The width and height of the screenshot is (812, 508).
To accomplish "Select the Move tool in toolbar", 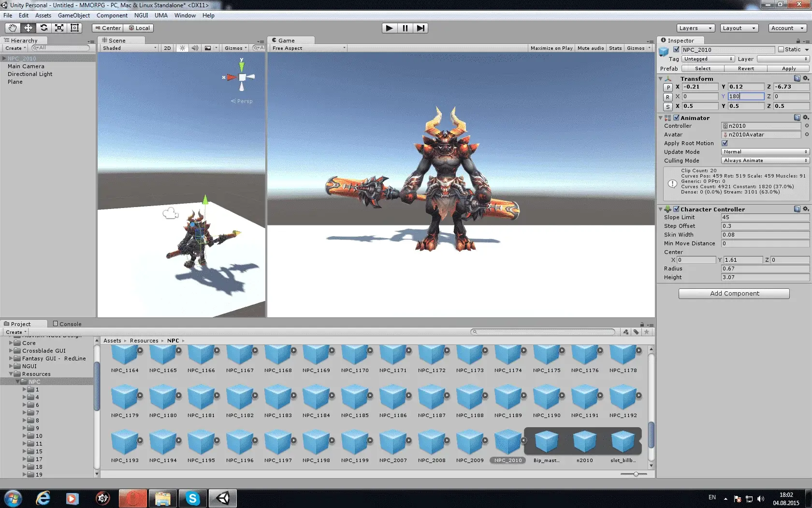I will (x=28, y=28).
